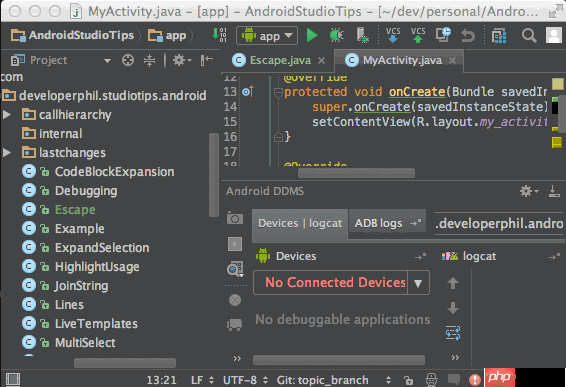Open the ExpandSelection class
This screenshot has width=566, height=387.
(85, 248)
